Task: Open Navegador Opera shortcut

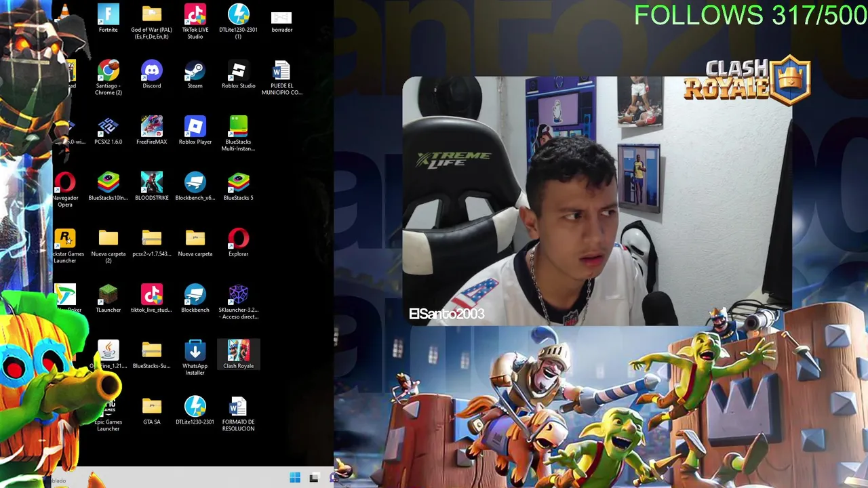Action: tap(65, 190)
